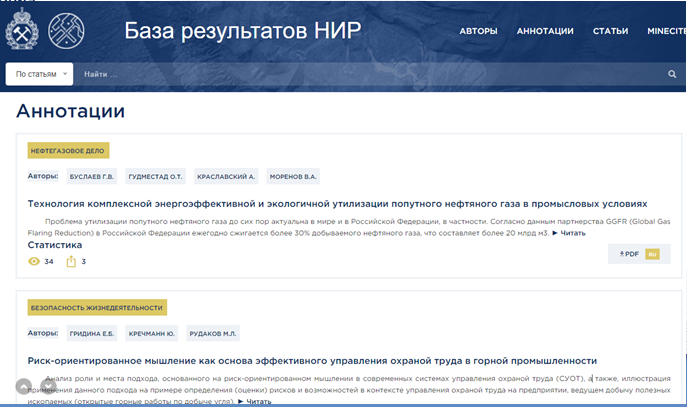Open the Авторы menu item
The height and width of the screenshot is (407, 687).
tap(478, 31)
